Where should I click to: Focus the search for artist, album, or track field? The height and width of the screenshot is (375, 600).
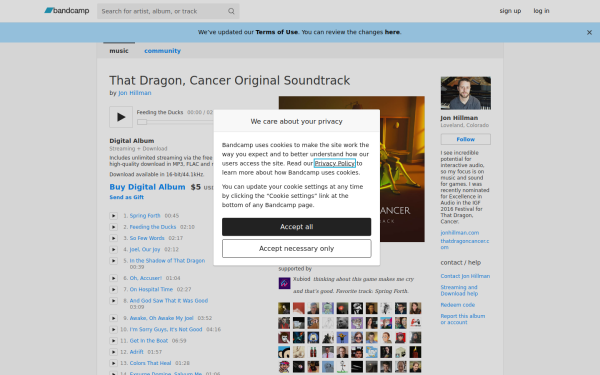click(164, 11)
